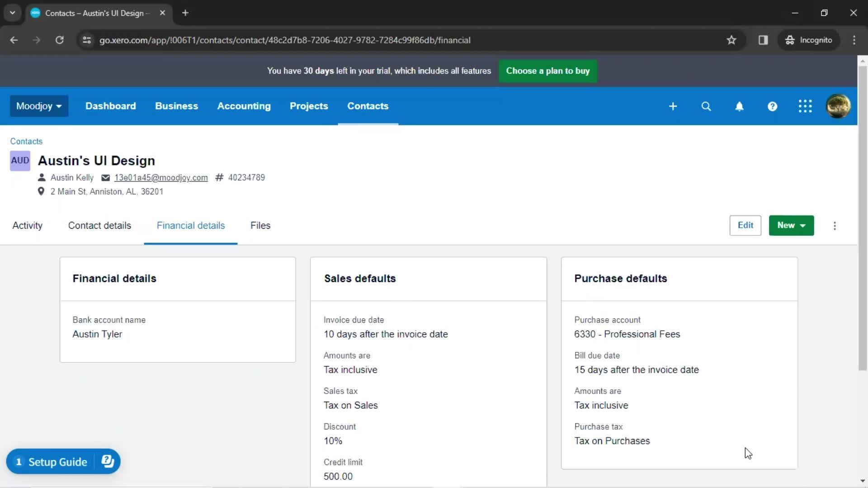Click the address location pin icon
868x488 pixels.
(x=41, y=192)
